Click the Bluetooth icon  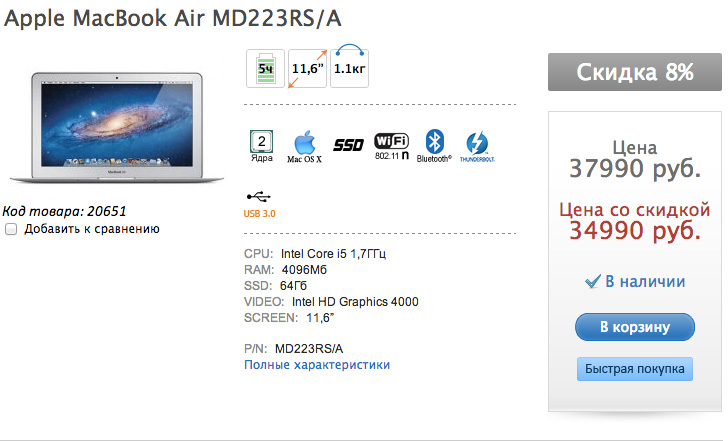434,145
